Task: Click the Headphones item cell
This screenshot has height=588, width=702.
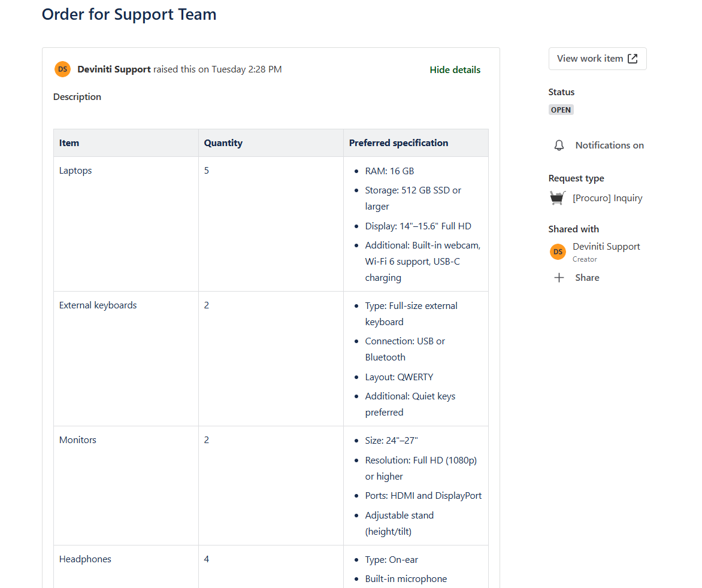Action: [x=85, y=559]
